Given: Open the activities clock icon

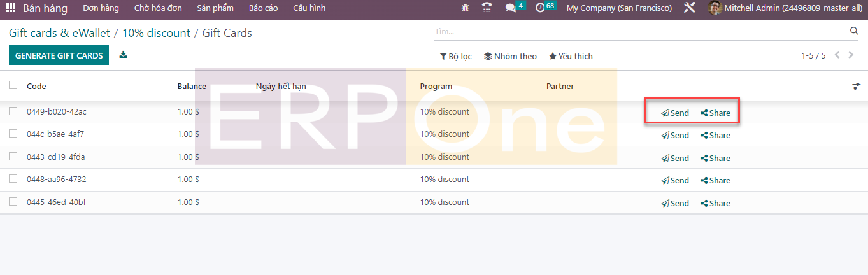Looking at the screenshot, I should pyautogui.click(x=540, y=8).
